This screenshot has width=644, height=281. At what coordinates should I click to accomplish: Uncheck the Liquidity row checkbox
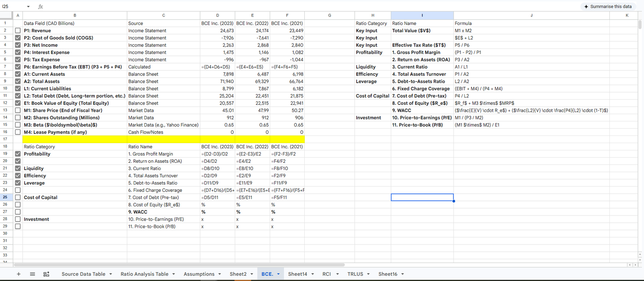[18, 168]
